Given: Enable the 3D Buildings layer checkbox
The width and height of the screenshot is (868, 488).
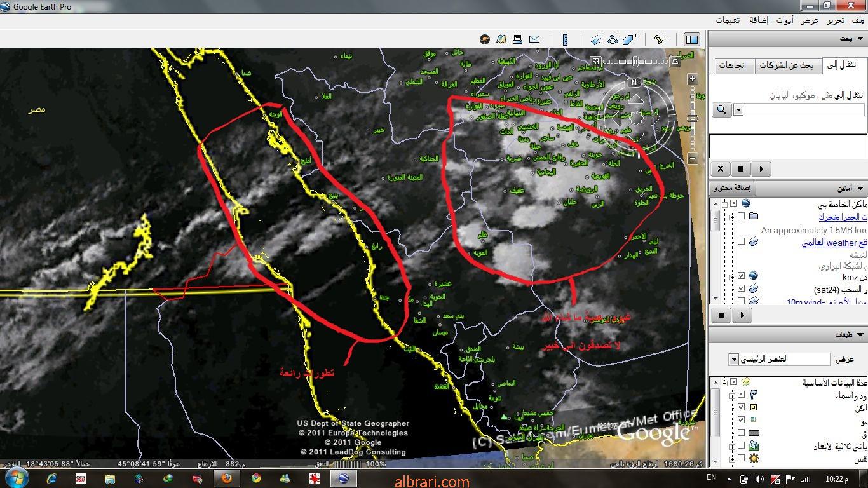Looking at the screenshot, I should 742,446.
